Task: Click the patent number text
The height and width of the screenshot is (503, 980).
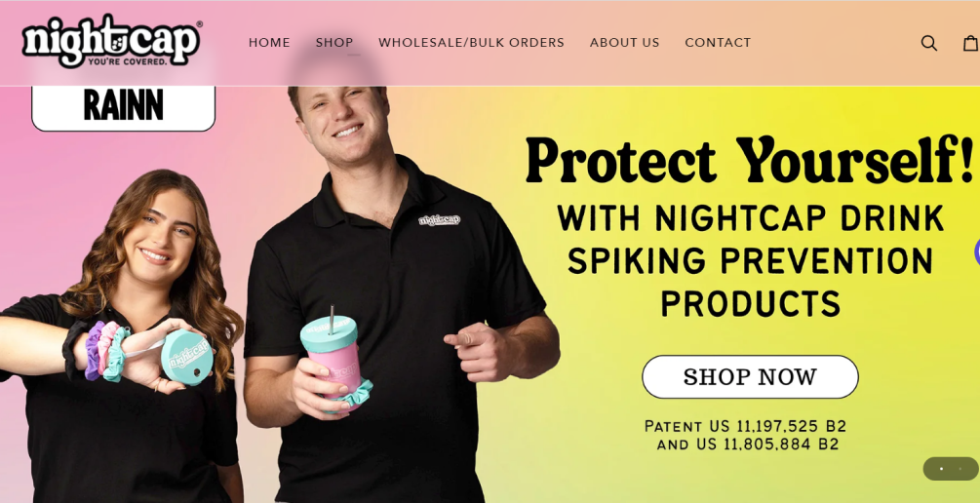Action: 746,435
